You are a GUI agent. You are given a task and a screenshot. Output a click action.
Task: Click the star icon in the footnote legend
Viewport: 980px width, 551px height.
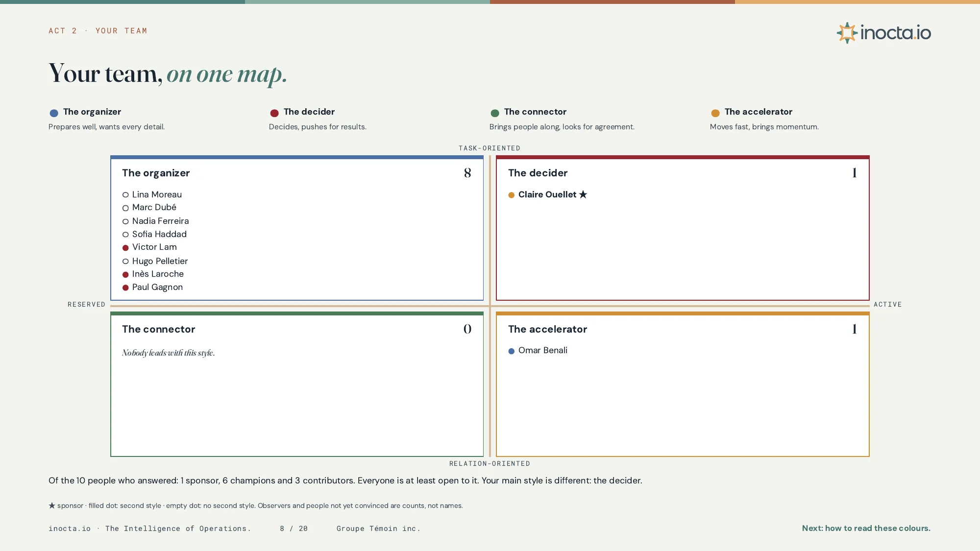pos(52,505)
